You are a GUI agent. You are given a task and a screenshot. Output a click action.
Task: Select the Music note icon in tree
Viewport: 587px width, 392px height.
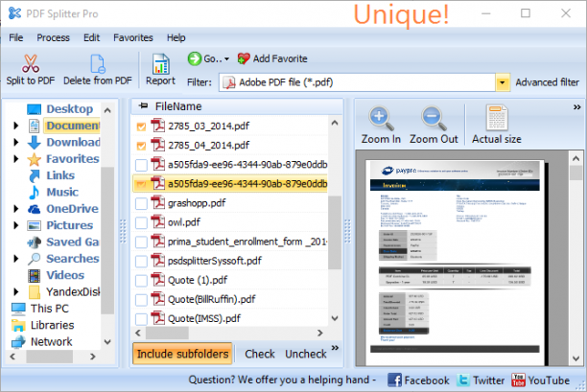[35, 193]
